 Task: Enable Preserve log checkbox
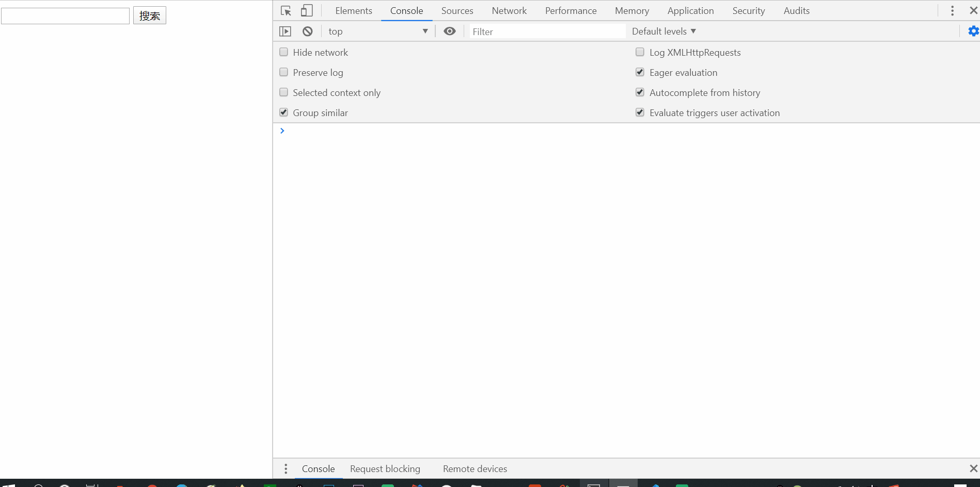(283, 72)
